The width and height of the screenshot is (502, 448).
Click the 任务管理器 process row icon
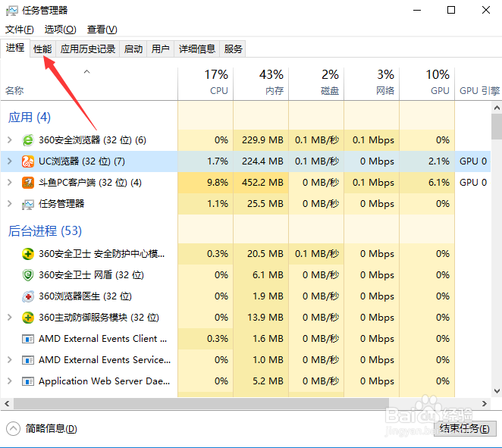click(x=28, y=204)
